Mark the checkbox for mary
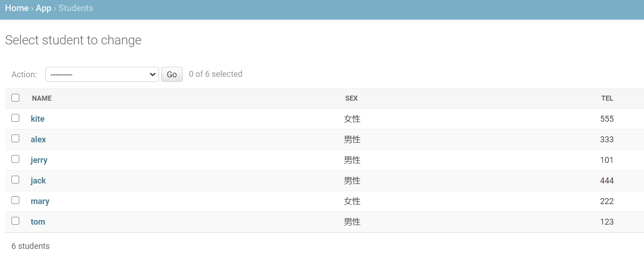The image size is (644, 253). (x=16, y=200)
